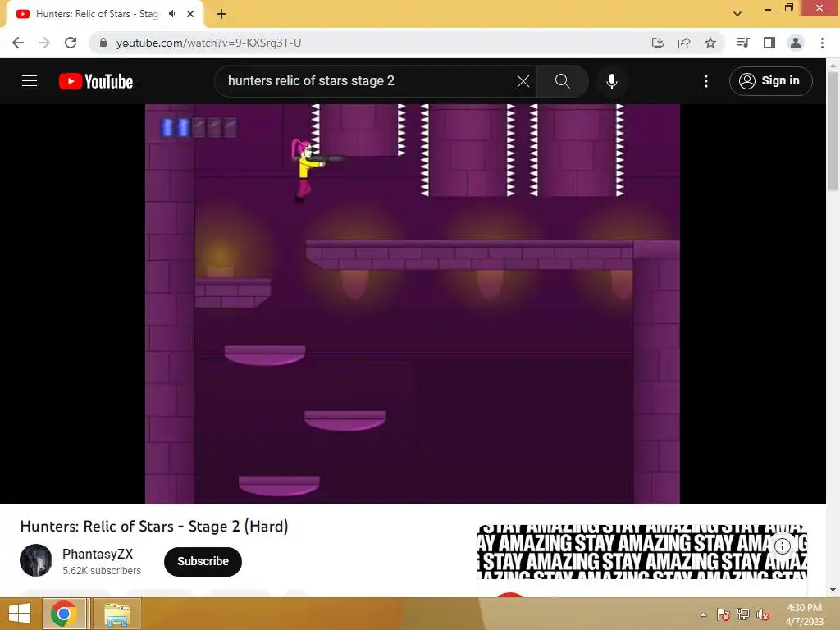840x630 pixels.
Task: Open a new tab
Action: tap(221, 14)
